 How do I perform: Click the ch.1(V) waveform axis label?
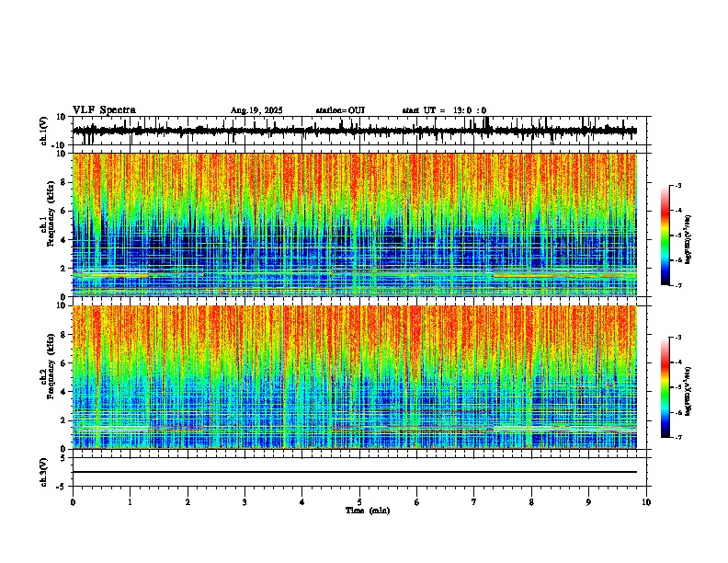44,131
